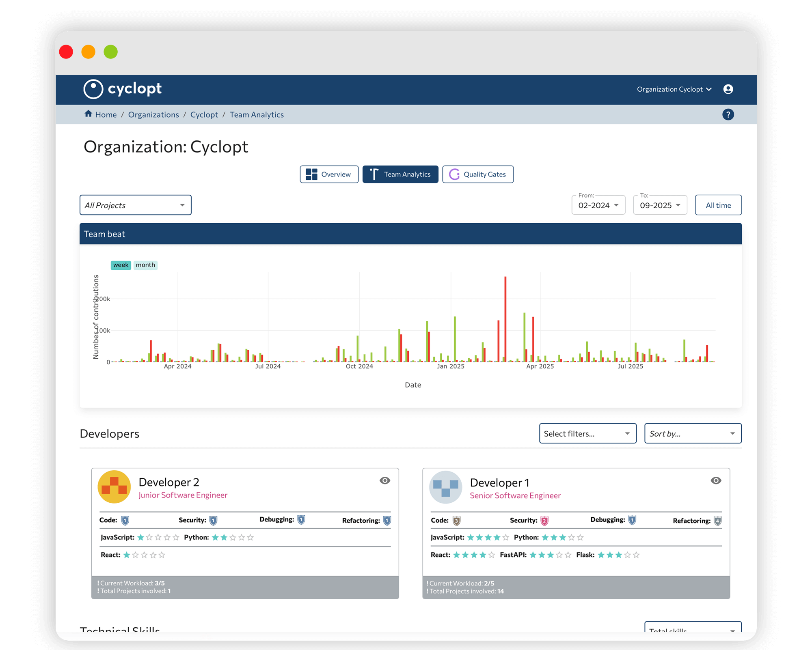
Task: Expand the From date 02-2024 selector
Action: (598, 205)
